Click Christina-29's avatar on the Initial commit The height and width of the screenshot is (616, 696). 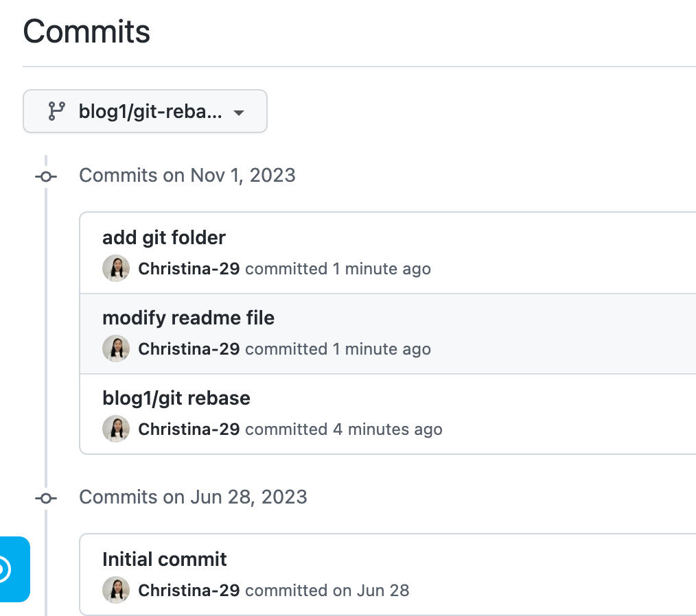[x=116, y=590]
